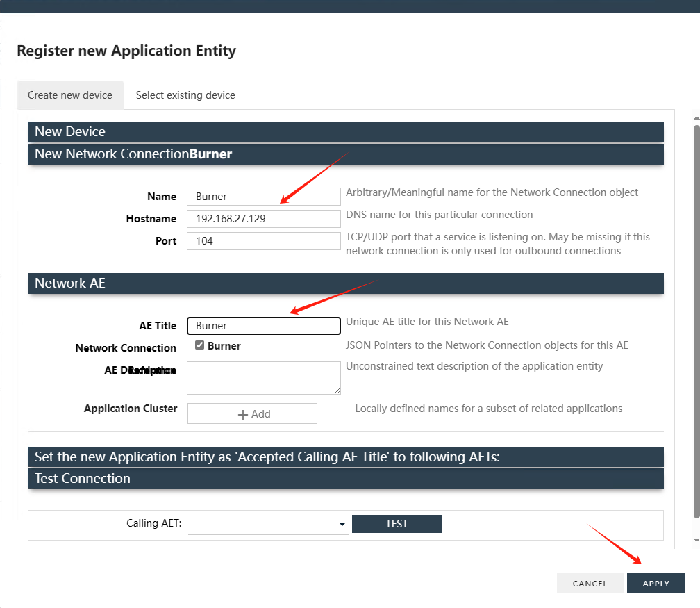
Task: Grab the AE Description resize handle
Action: [x=337, y=391]
